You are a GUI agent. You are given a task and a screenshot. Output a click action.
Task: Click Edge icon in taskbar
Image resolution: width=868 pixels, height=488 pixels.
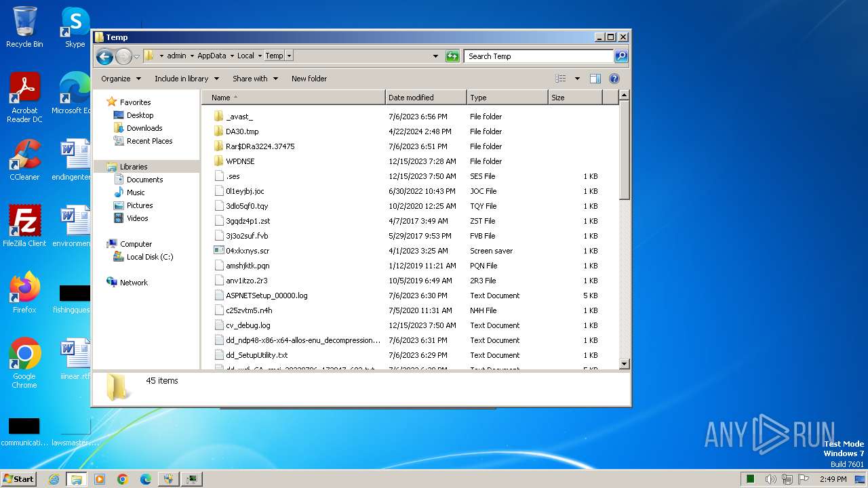click(x=146, y=479)
